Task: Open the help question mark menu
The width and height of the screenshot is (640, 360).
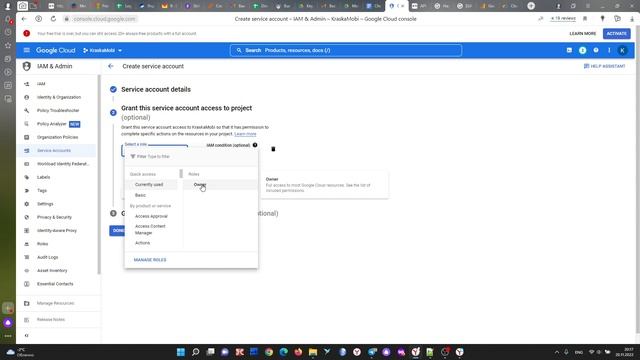Action: pyautogui.click(x=596, y=50)
